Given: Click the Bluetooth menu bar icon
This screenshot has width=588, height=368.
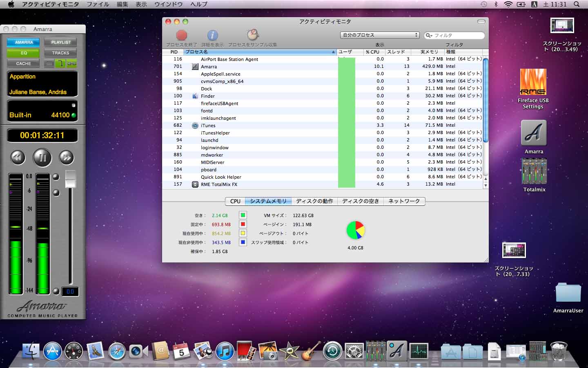Looking at the screenshot, I should (496, 4).
